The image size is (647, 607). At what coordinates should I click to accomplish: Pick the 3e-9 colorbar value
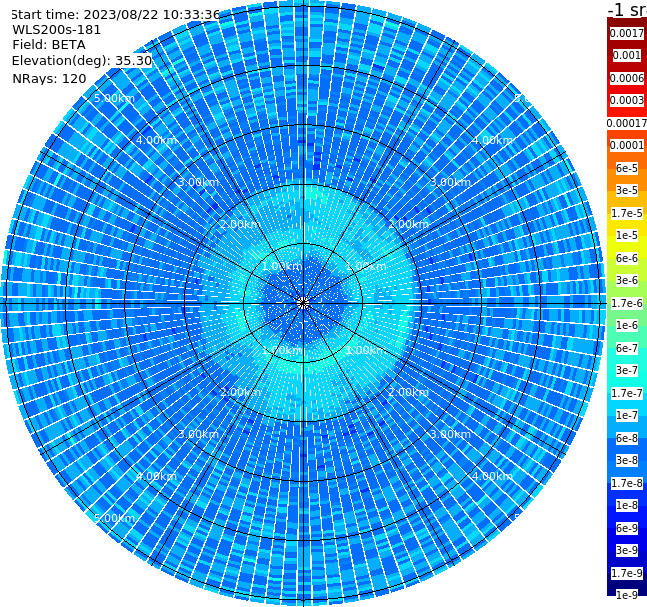[627, 550]
